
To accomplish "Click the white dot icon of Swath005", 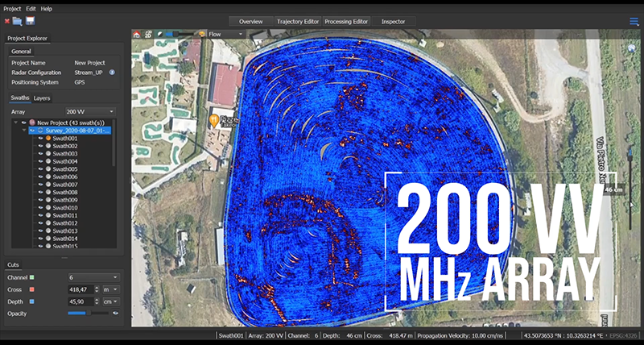I will point(48,169).
